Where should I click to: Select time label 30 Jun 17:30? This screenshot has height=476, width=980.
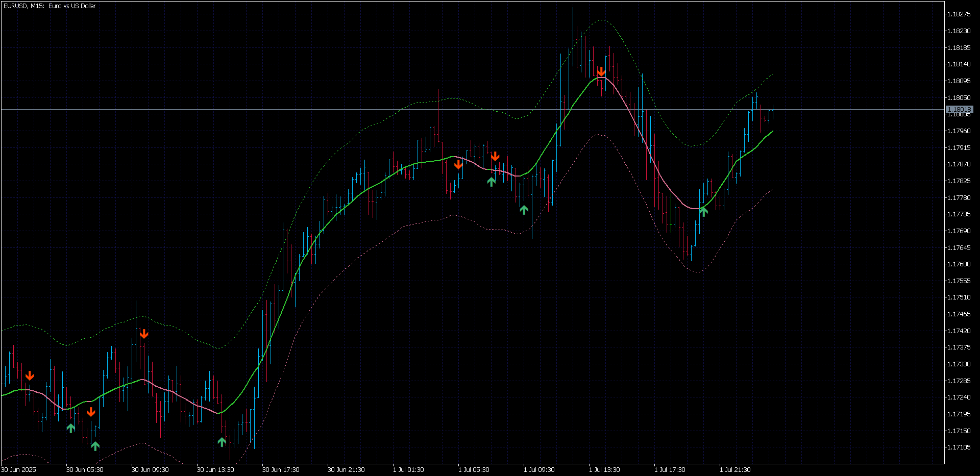coord(281,470)
